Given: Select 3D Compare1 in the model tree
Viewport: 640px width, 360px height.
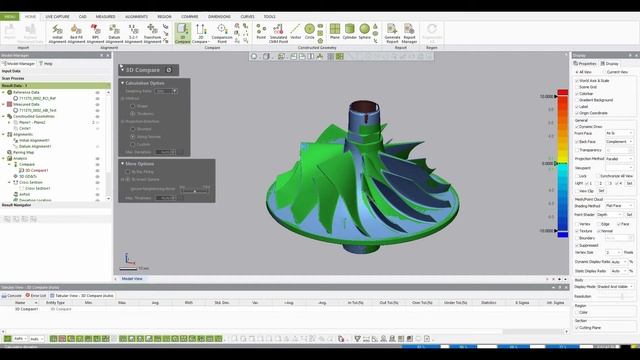Looking at the screenshot, I should pyautogui.click(x=37, y=170).
